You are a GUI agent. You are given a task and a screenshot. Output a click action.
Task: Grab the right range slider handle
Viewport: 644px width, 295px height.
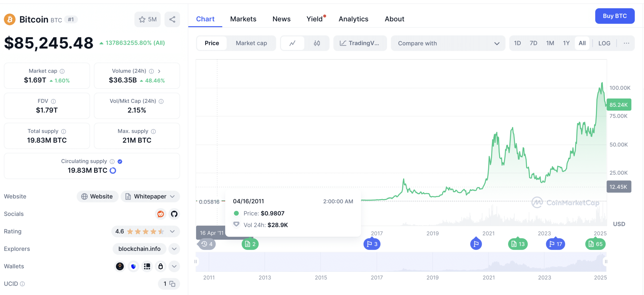click(x=606, y=262)
